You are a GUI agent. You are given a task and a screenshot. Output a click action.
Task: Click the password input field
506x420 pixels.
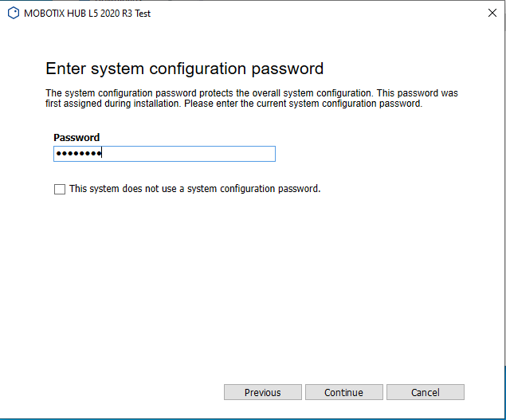(x=164, y=154)
